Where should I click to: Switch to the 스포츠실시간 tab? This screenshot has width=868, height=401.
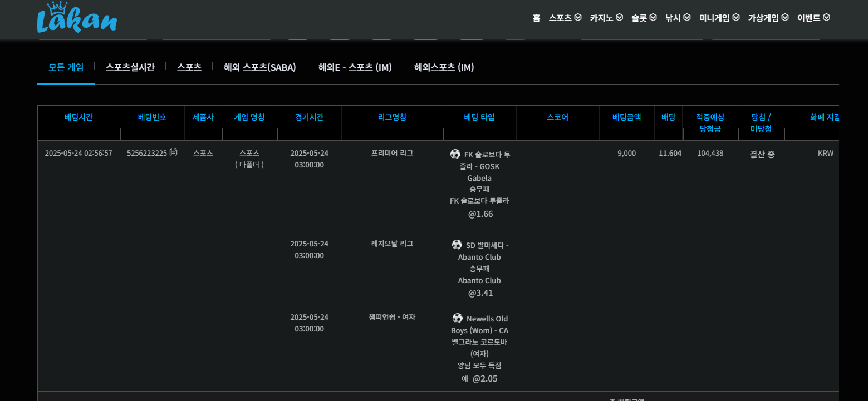click(x=130, y=67)
